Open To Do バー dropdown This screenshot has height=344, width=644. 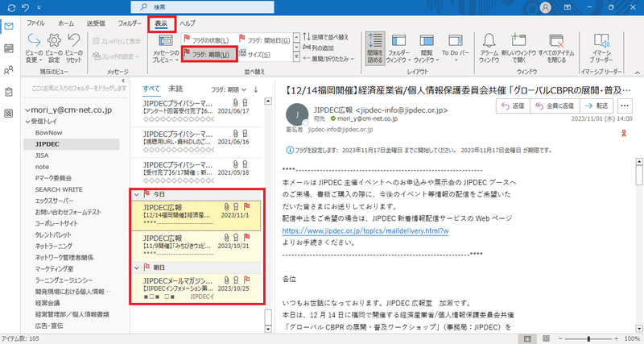click(x=456, y=48)
